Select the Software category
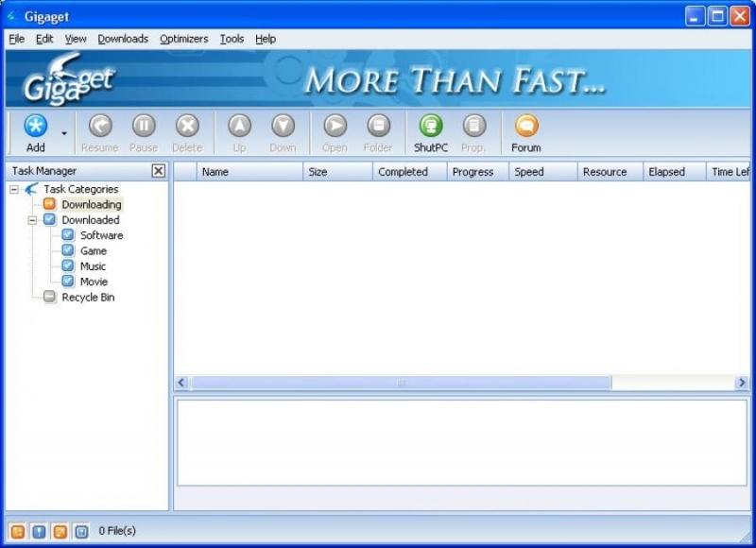The image size is (756, 548). tap(101, 235)
